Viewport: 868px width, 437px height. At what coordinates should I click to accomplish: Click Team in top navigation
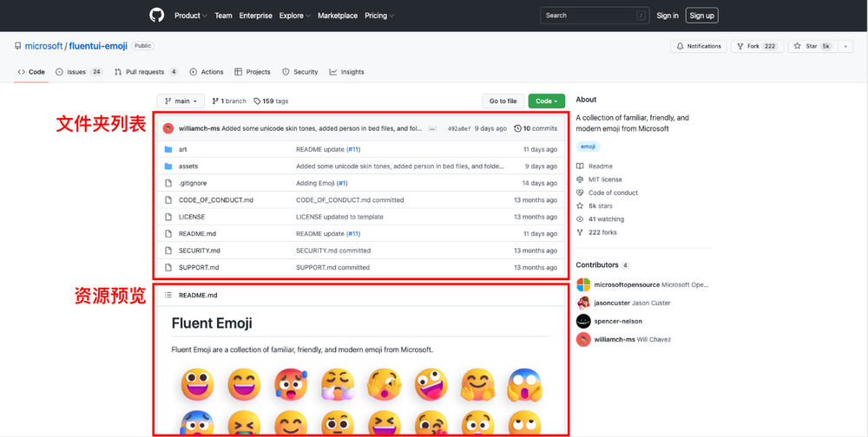click(x=223, y=16)
